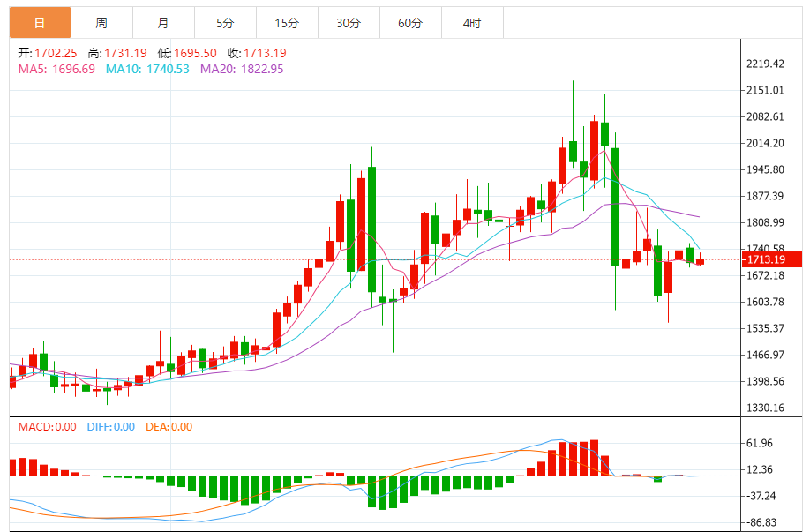Click the 2151.01 price axis label

tap(765, 90)
